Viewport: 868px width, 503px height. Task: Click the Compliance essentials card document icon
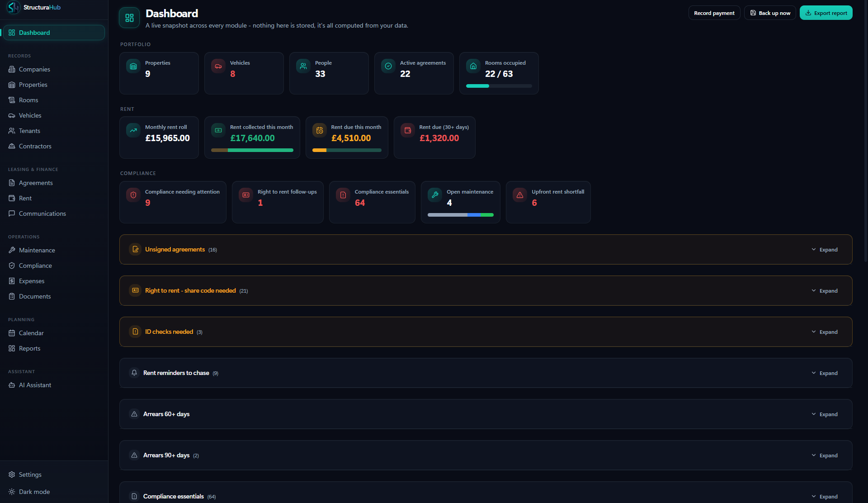pos(343,195)
